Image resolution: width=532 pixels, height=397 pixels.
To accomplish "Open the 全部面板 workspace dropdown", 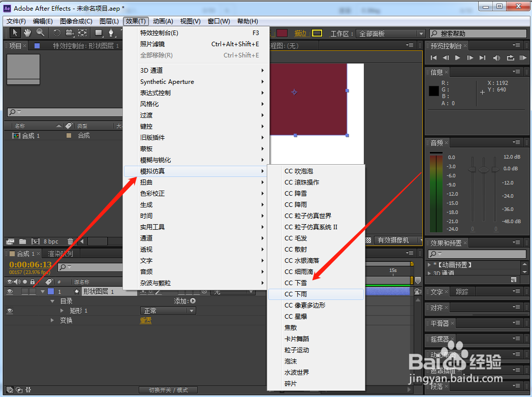I will click(390, 34).
